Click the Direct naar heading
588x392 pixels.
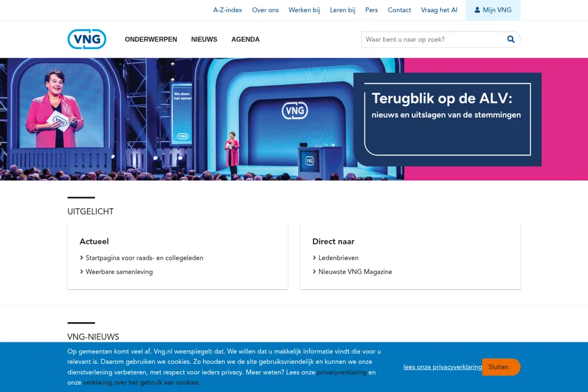coord(333,241)
